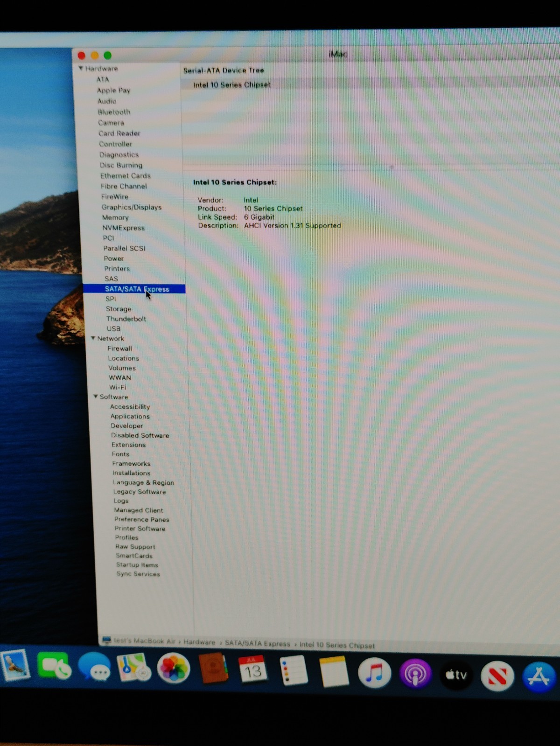Collapse the Hardware section triangle

[x=81, y=68]
